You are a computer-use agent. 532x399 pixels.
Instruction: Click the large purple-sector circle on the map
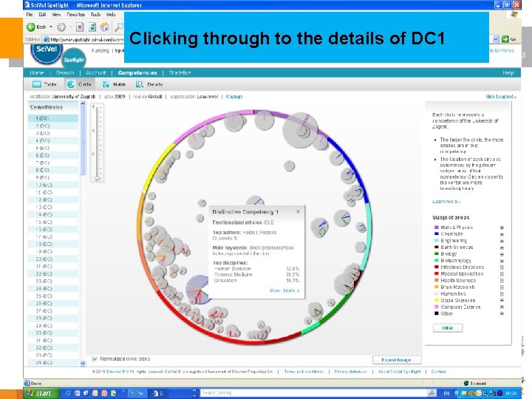[300, 131]
